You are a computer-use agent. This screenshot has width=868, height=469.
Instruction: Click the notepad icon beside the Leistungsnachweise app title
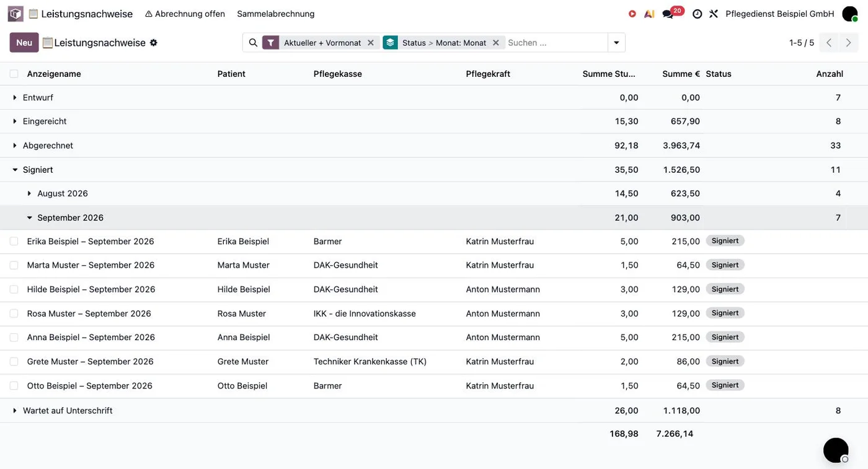[x=33, y=14]
